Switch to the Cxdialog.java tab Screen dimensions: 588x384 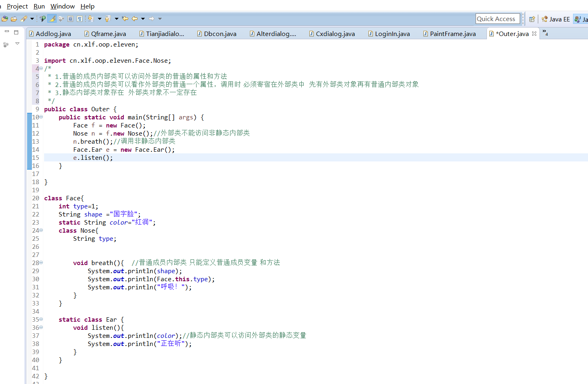click(332, 34)
